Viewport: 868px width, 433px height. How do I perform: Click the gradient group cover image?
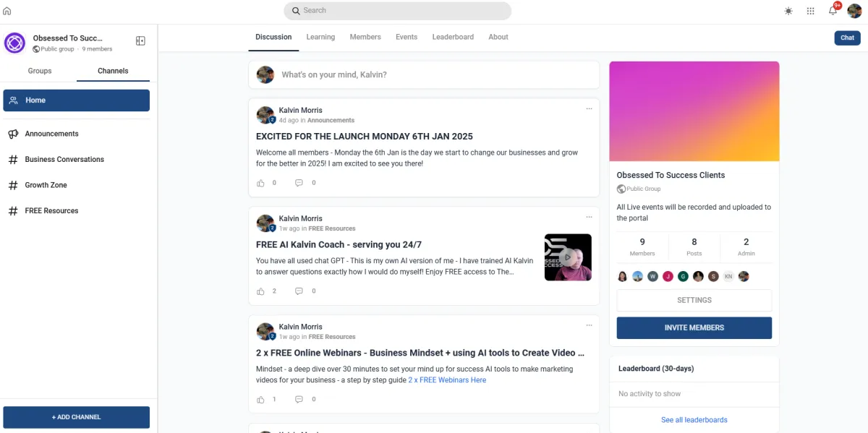coord(694,111)
